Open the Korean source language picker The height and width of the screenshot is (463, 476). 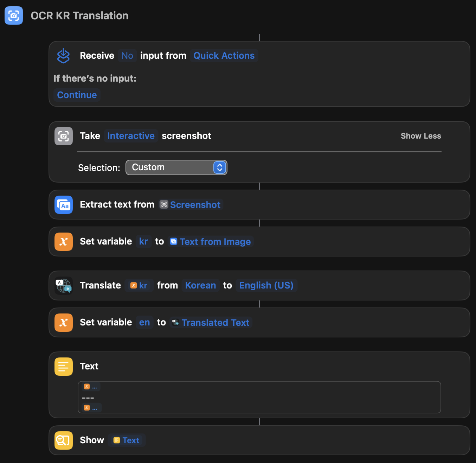[x=200, y=285]
